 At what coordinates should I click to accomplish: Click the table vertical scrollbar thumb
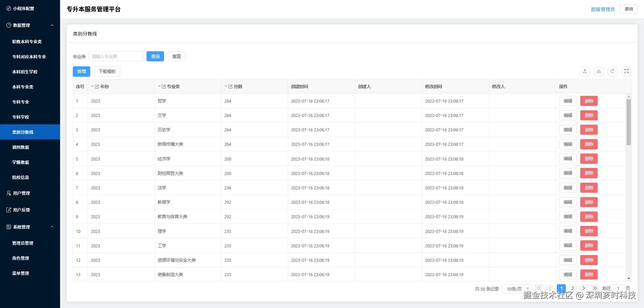(x=629, y=122)
